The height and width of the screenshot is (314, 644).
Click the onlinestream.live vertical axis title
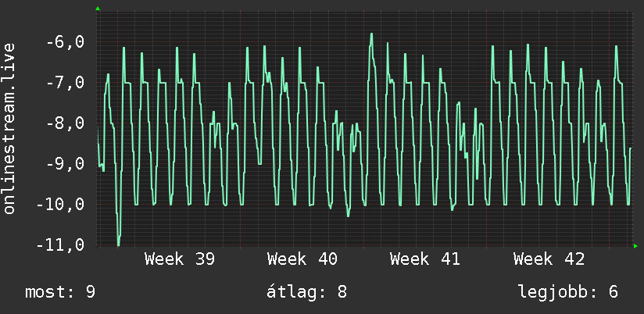click(9, 128)
